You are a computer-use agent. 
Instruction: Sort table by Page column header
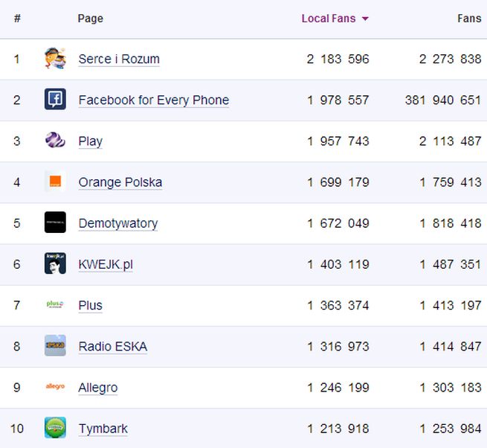click(x=90, y=19)
